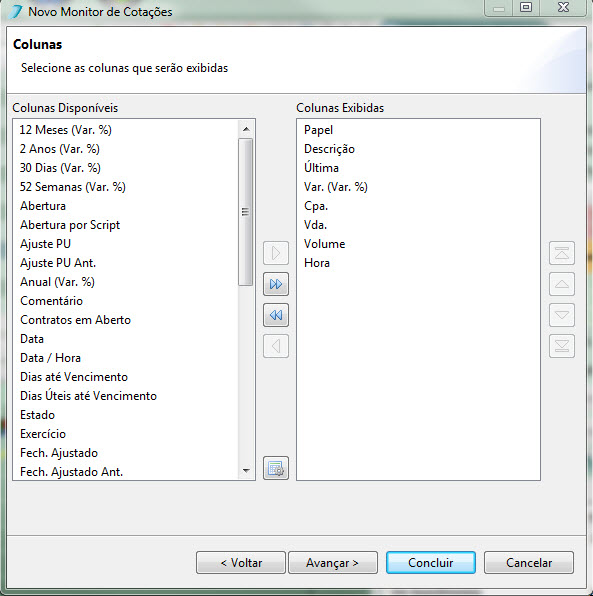Image resolution: width=593 pixels, height=596 pixels.
Task: Click the move-down arrow button
Action: pos(562,315)
